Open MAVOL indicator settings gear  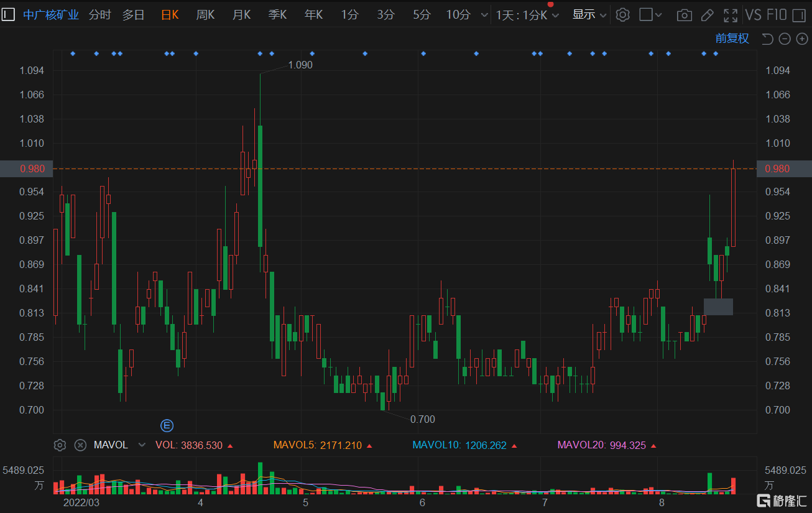pos(60,445)
